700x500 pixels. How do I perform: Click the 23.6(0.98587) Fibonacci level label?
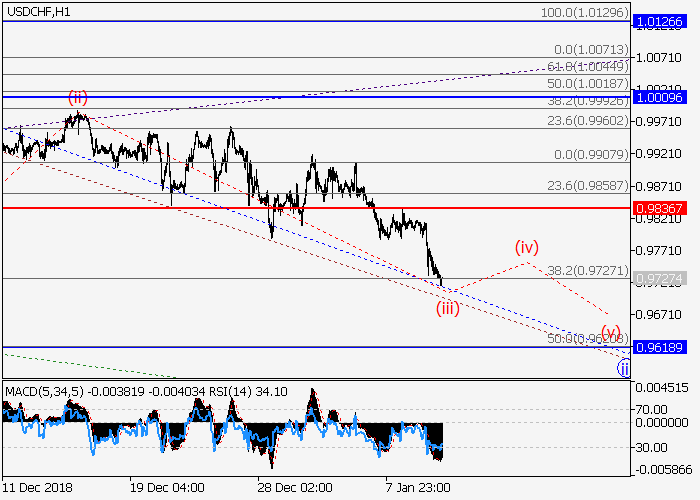click(x=587, y=186)
